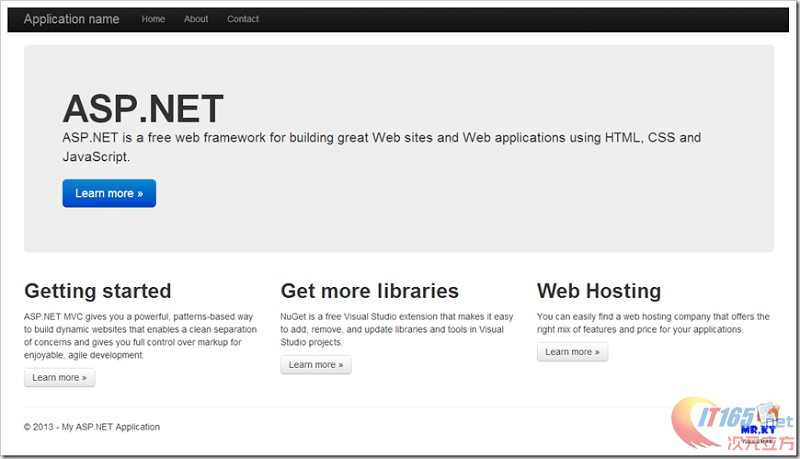
Task: Click Learn more under Web Hosting
Action: 572,352
